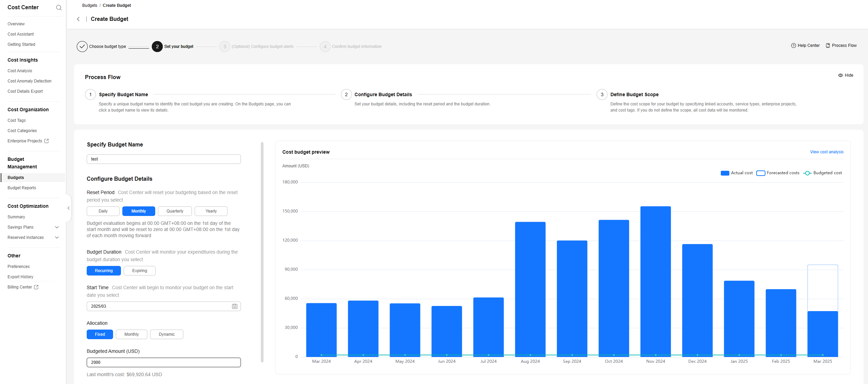The width and height of the screenshot is (868, 384).
Task: Open the Help Center question mark icon
Action: 793,46
